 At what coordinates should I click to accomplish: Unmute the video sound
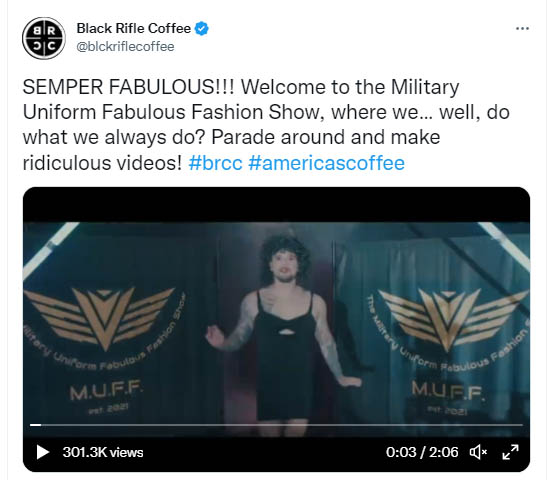[x=478, y=452]
